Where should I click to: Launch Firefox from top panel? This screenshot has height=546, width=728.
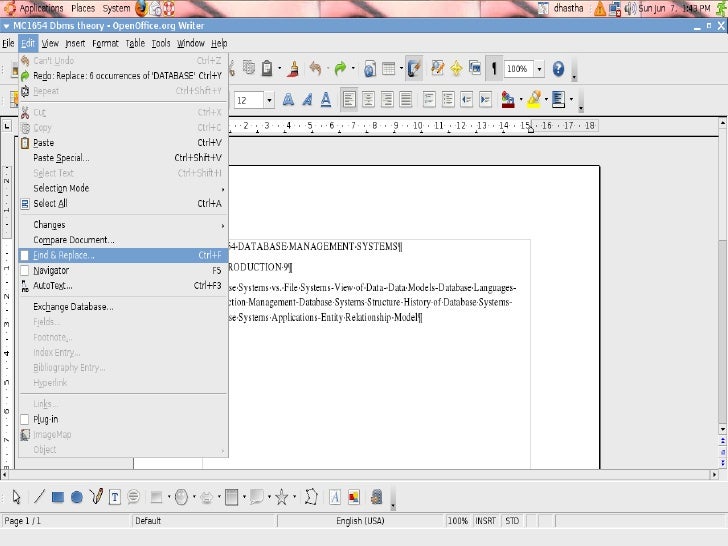[141, 8]
